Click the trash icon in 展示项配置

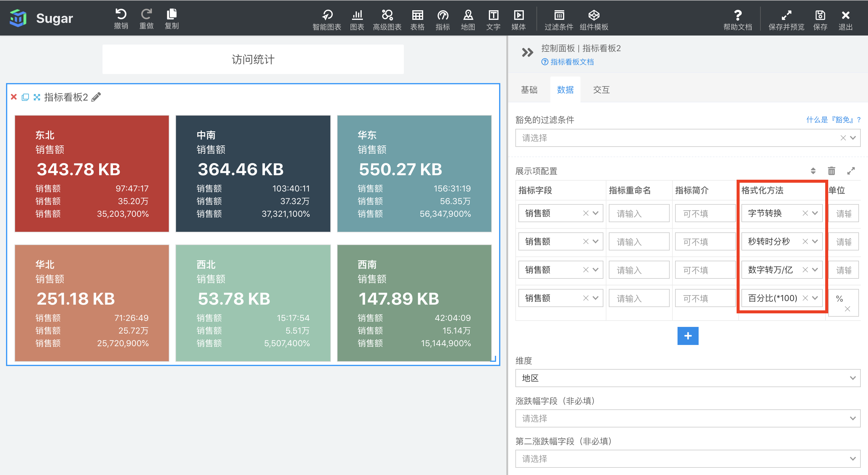[831, 171]
